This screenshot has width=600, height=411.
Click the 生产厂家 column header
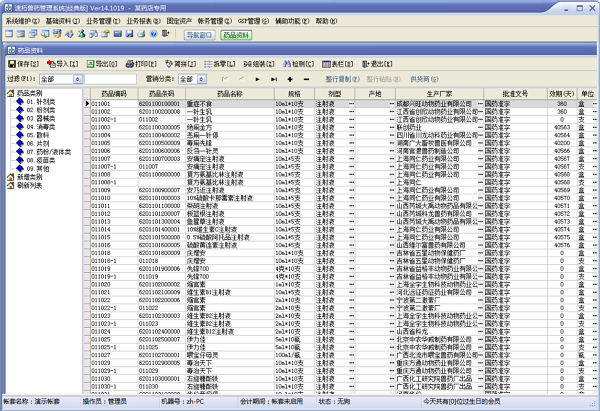click(x=440, y=94)
